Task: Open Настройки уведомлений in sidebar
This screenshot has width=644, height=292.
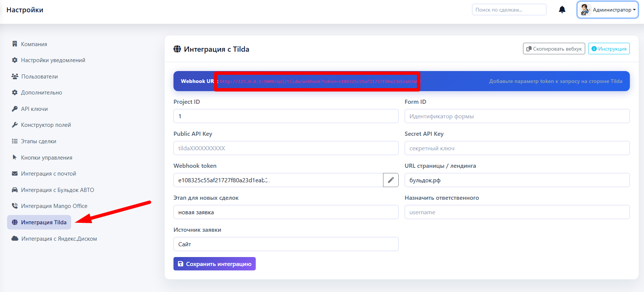Action: pyautogui.click(x=53, y=60)
